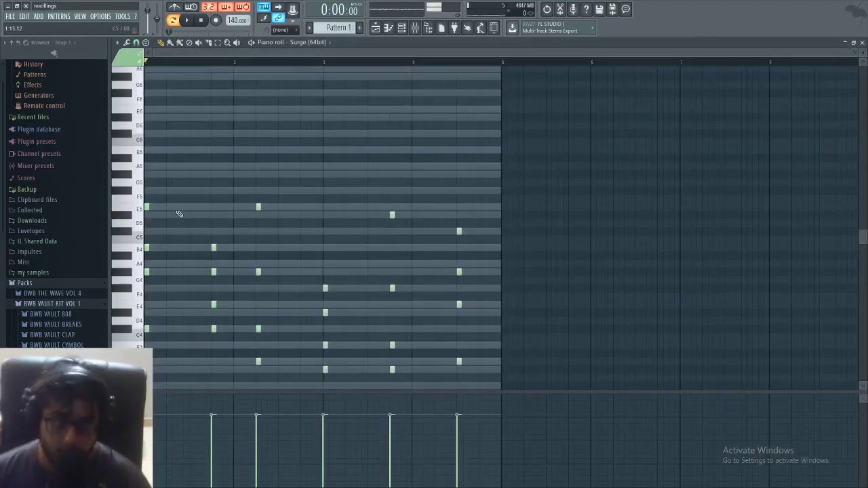Click the circular arrow undo history icon
868x488 pixels.
tap(547, 9)
